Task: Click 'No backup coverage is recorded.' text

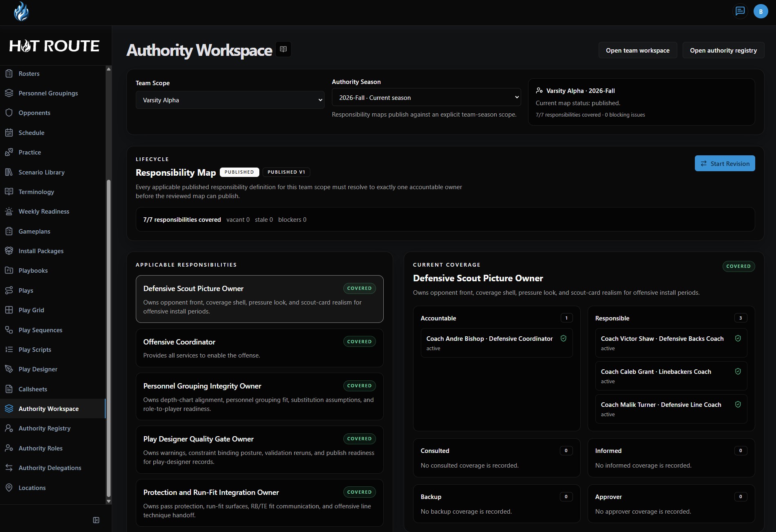Action: (466, 511)
